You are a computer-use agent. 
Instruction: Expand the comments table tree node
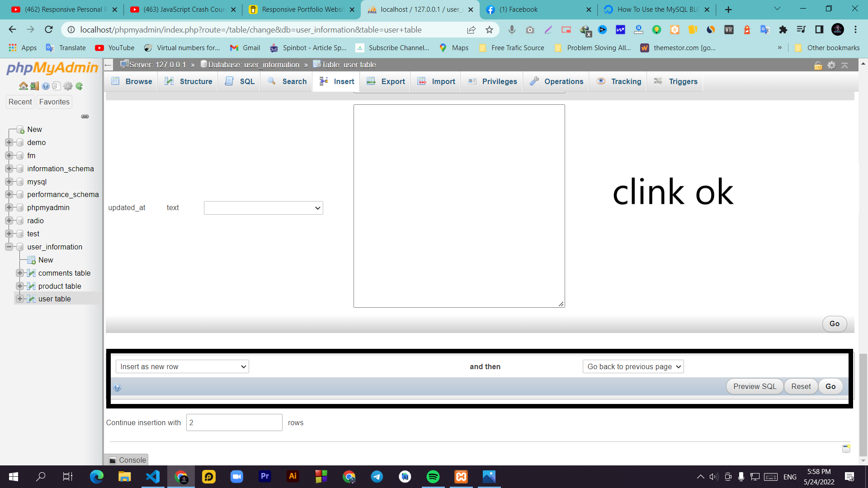click(19, 273)
